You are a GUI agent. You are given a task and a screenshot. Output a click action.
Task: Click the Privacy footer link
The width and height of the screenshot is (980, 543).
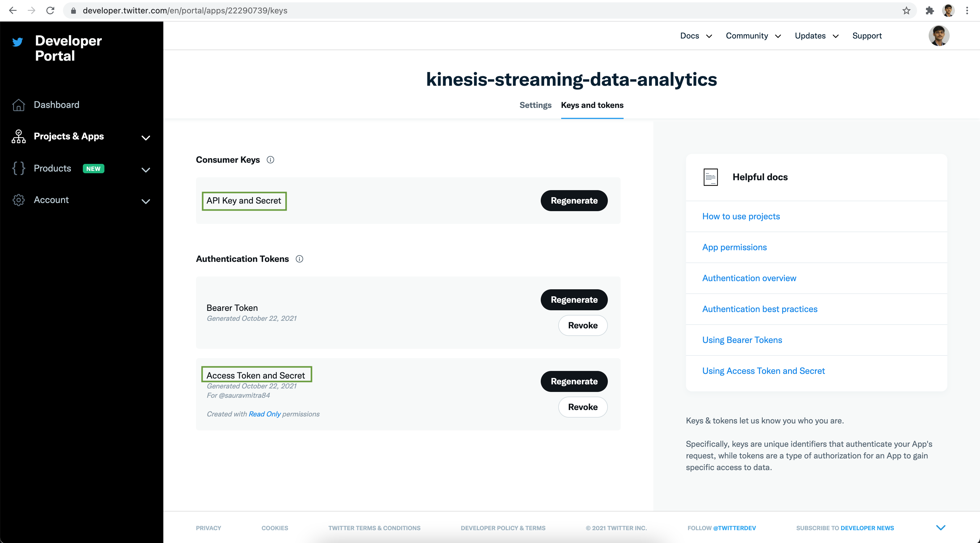(x=208, y=528)
